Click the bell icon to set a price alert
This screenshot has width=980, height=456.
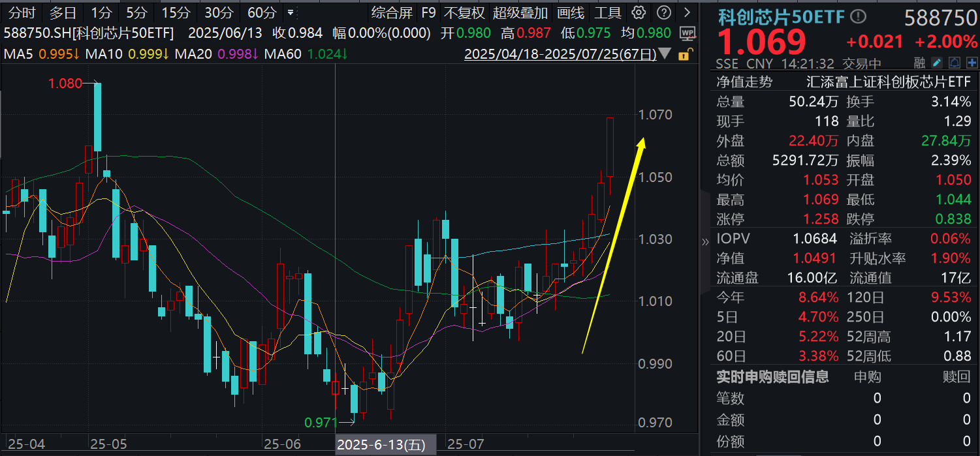tap(955, 62)
